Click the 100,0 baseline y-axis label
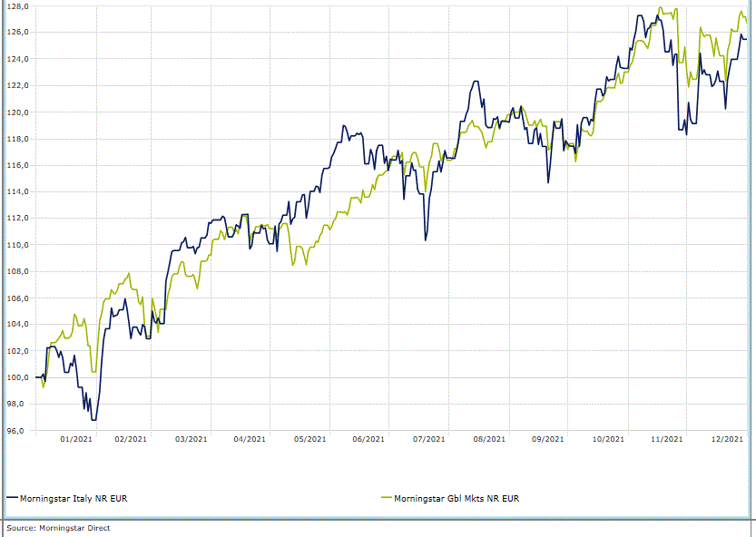 (x=18, y=377)
